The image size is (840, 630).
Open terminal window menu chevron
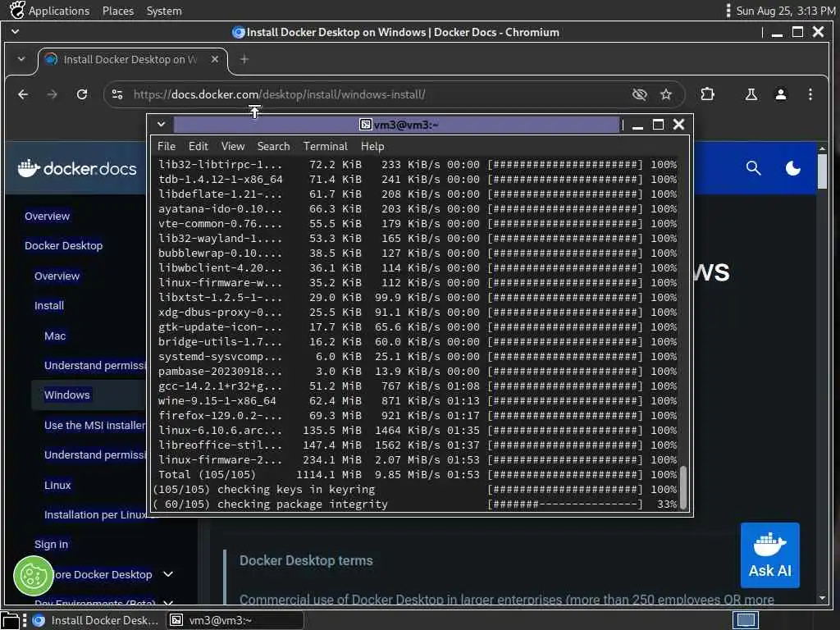[161, 125]
